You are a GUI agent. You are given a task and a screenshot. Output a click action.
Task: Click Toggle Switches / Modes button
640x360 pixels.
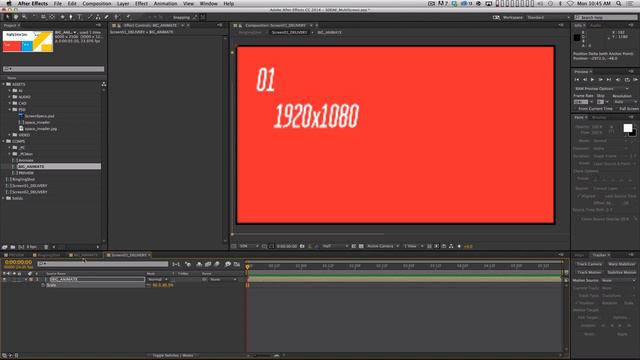point(173,356)
